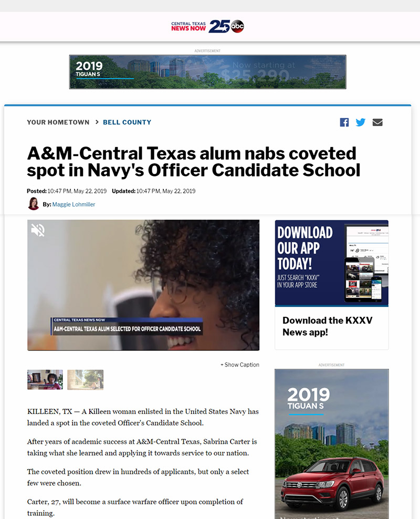Click the red Tiguan sidebar advertisement
420x519 pixels.
tap(332, 444)
